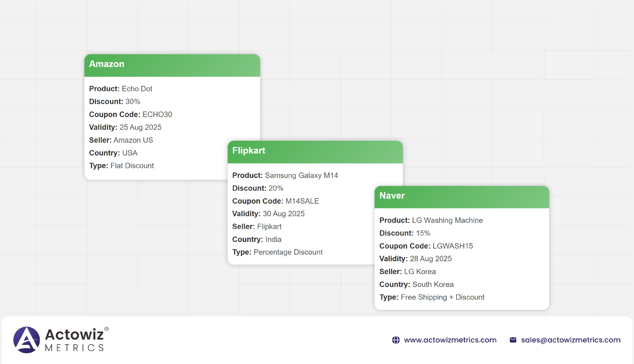Click the Samsung Galaxy M14 product text

[301, 175]
